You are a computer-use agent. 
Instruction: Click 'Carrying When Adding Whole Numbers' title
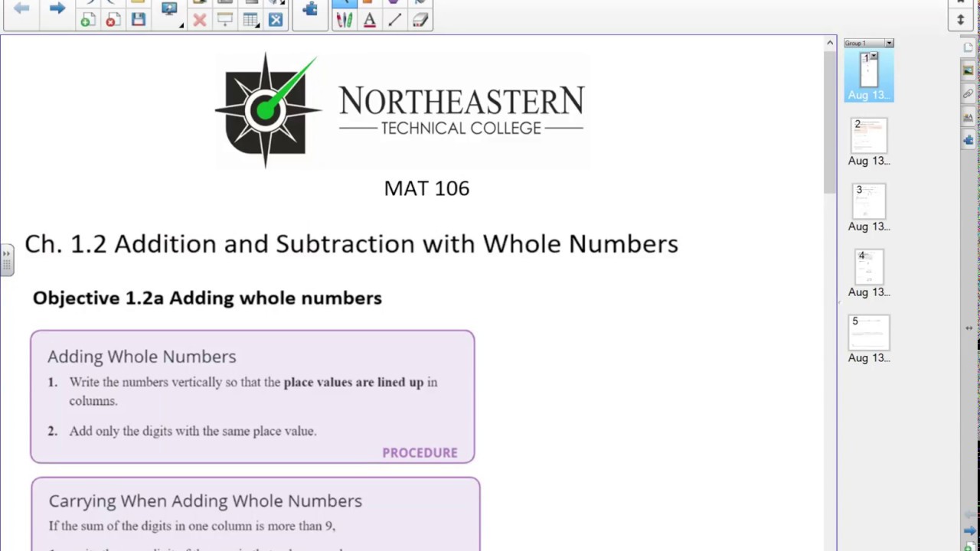205,500
